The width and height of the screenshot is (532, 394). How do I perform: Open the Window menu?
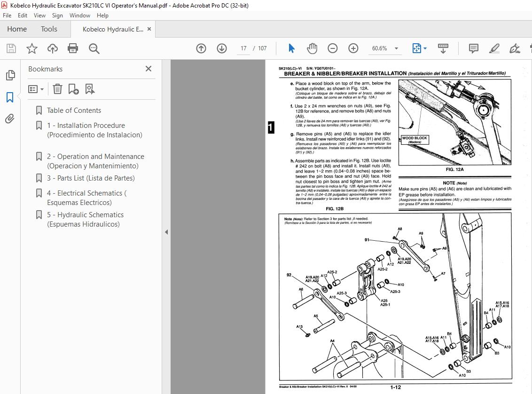point(80,15)
